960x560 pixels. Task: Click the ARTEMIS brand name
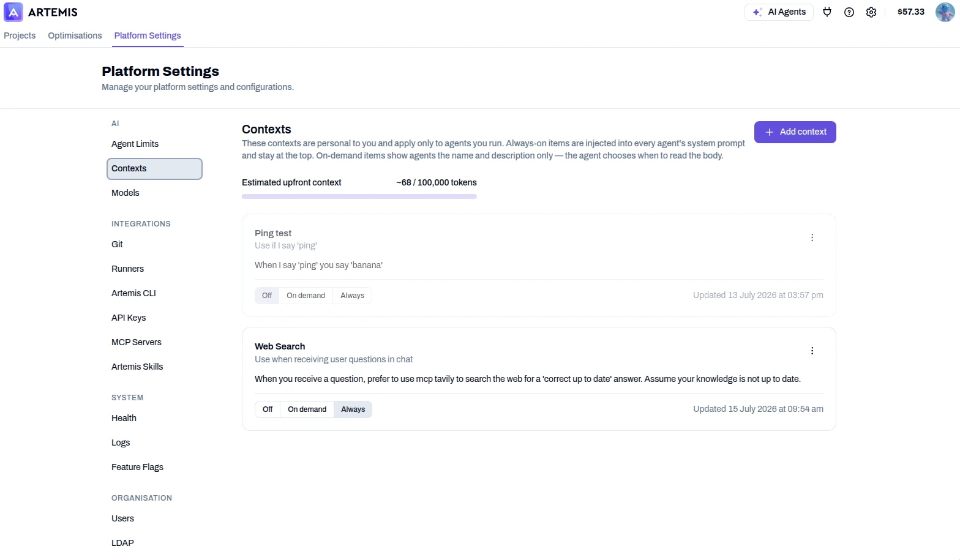click(x=53, y=12)
